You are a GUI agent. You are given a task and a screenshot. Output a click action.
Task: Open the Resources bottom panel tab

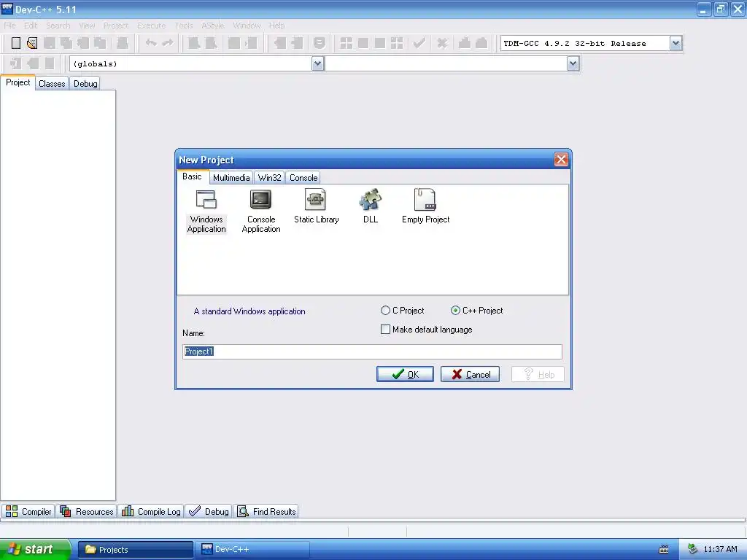click(87, 511)
